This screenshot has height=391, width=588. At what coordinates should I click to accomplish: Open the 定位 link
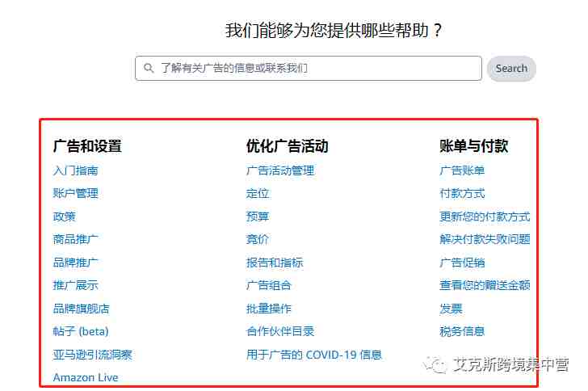258,194
